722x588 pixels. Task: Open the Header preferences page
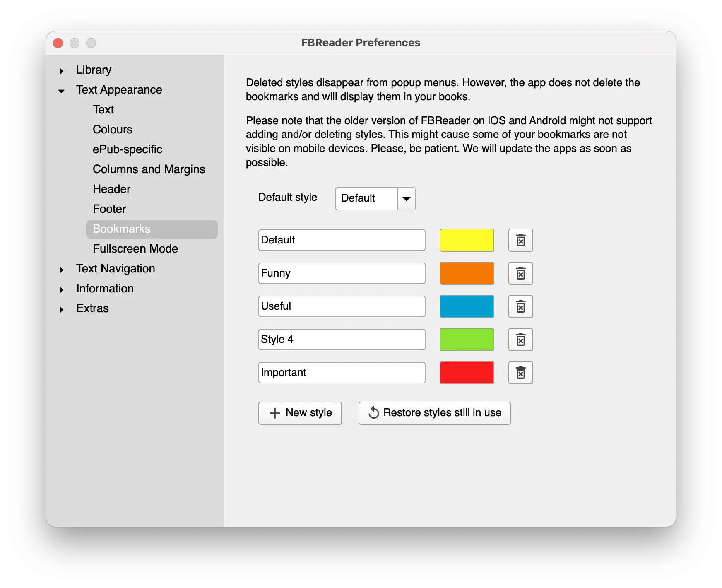tap(111, 189)
